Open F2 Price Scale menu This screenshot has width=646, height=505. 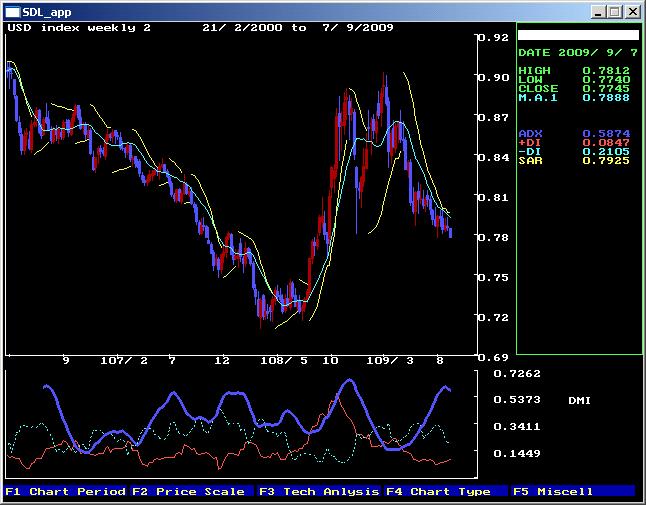(x=192, y=491)
